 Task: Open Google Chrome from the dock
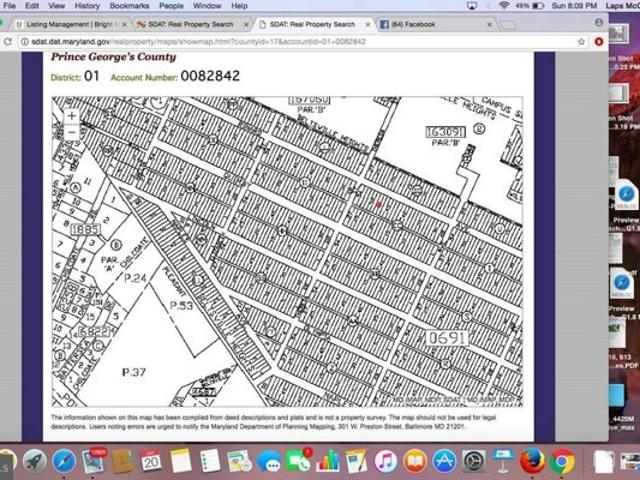[562, 461]
